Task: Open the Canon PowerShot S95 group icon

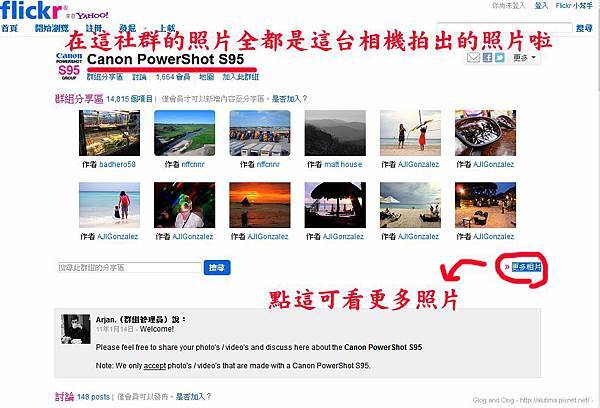Action: pyautogui.click(x=68, y=66)
